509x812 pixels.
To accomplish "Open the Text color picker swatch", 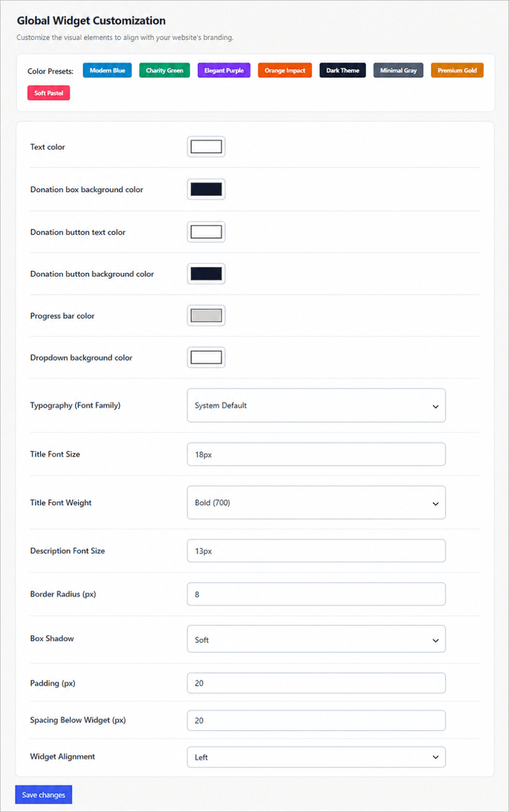I will (x=206, y=147).
